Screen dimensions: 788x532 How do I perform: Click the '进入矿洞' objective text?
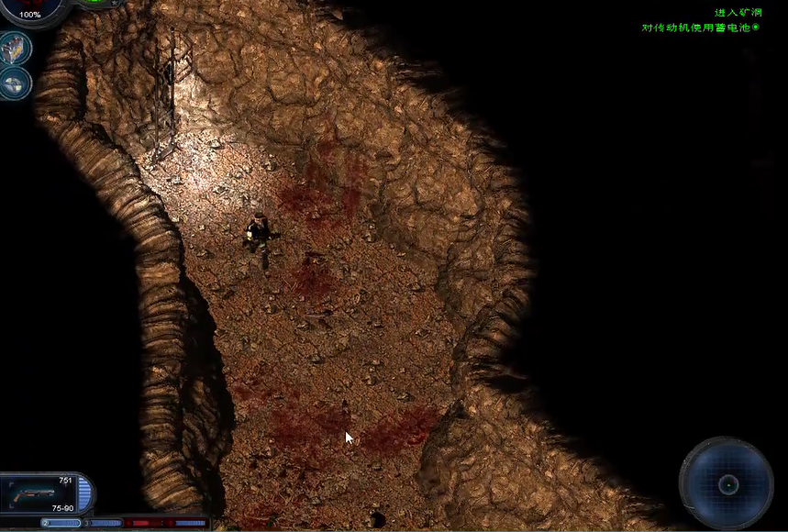(x=738, y=13)
